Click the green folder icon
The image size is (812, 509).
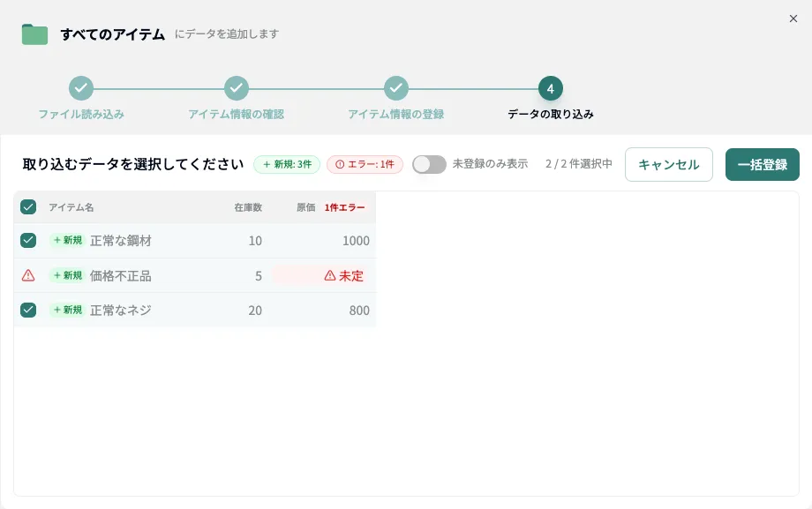34,34
